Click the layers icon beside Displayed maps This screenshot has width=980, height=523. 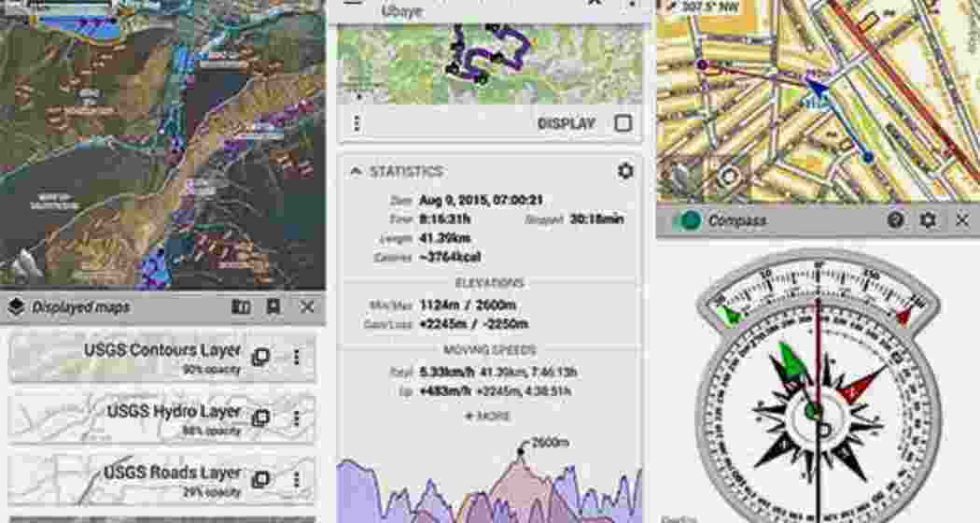point(16,307)
